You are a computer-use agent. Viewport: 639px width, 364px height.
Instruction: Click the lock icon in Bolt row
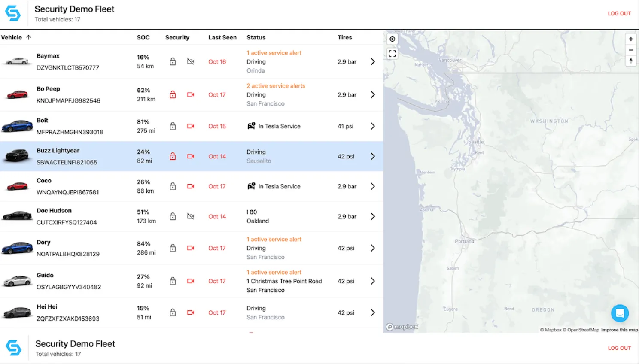[x=173, y=126]
